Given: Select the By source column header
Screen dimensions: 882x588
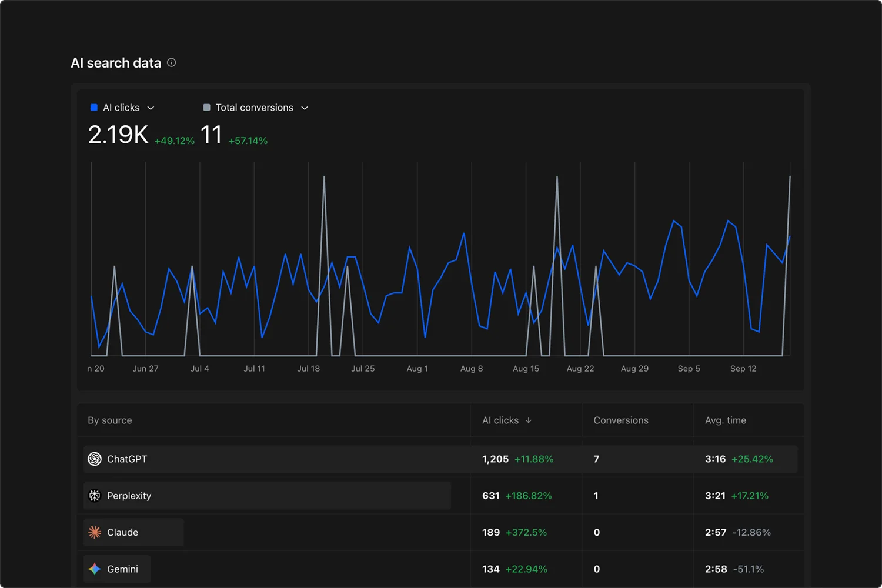Looking at the screenshot, I should pos(109,420).
